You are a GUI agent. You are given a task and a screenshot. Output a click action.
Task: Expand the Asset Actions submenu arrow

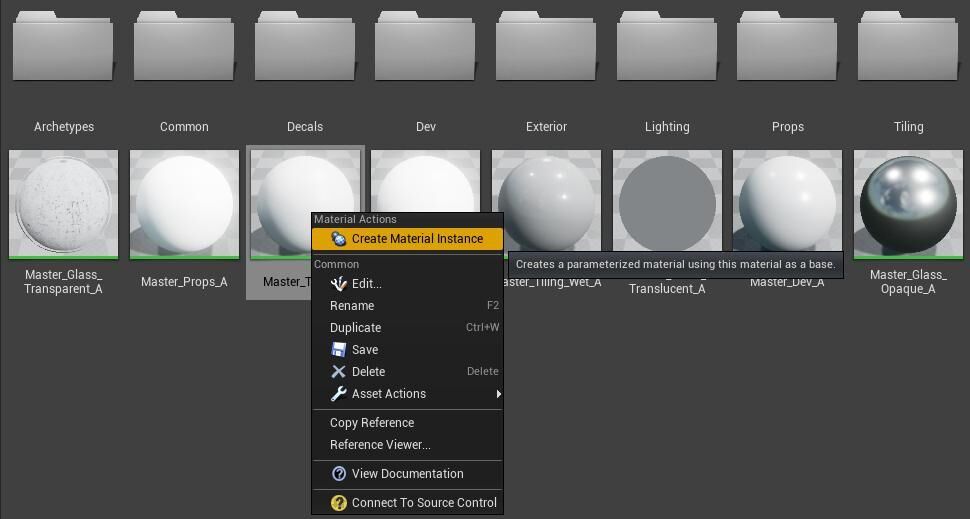(x=498, y=394)
